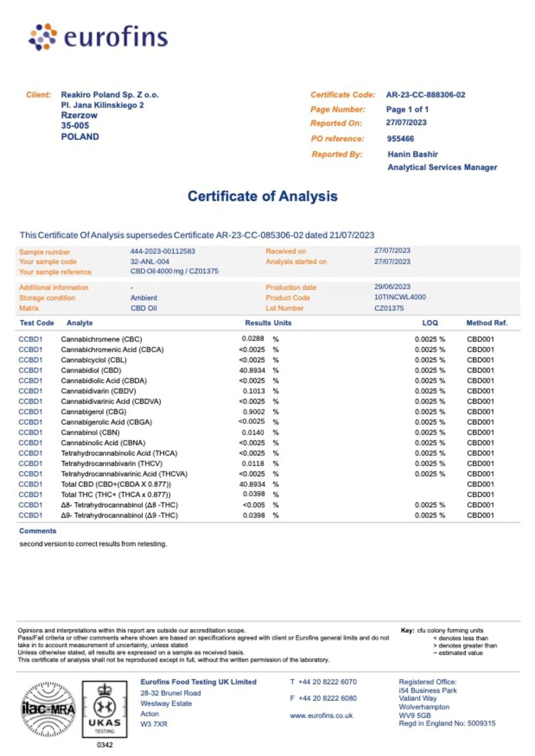Click the Eurofins logo at the top
Image resolution: width=535 pixels, height=756 pixels.
[x=98, y=37]
